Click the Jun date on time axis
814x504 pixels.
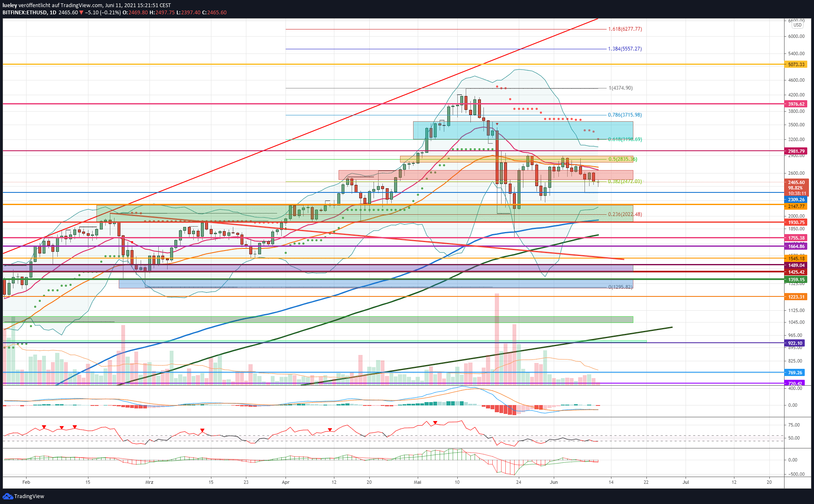(x=554, y=482)
